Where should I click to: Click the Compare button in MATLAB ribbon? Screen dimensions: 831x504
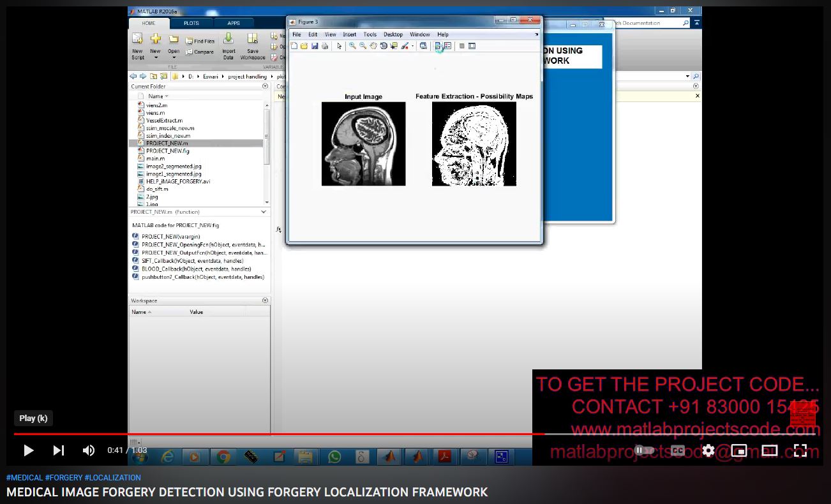pyautogui.click(x=200, y=52)
